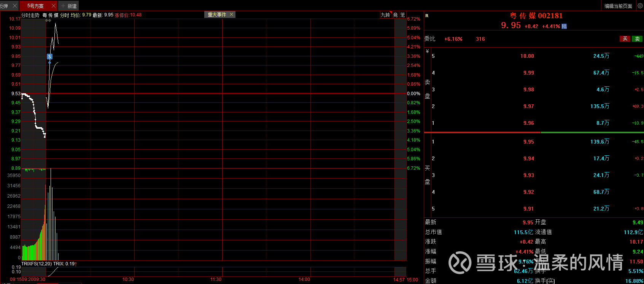Click the 最低 value 9.24

(638, 252)
